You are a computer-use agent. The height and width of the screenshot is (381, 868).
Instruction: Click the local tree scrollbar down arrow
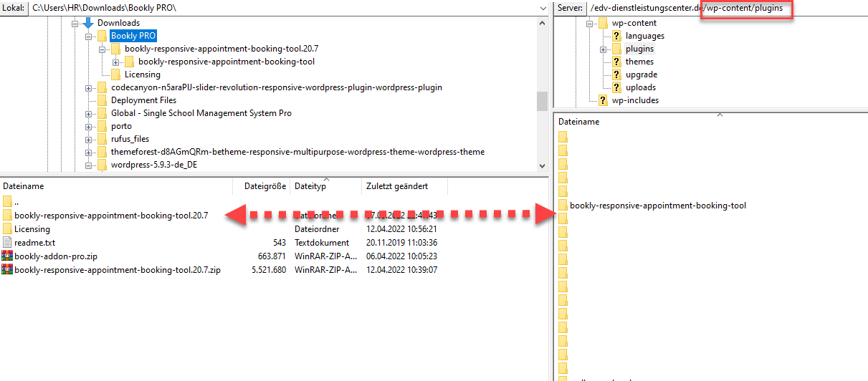(542, 165)
